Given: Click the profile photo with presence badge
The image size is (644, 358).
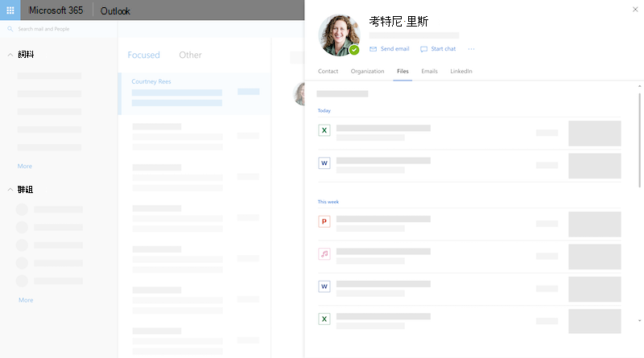Looking at the screenshot, I should pos(339,35).
